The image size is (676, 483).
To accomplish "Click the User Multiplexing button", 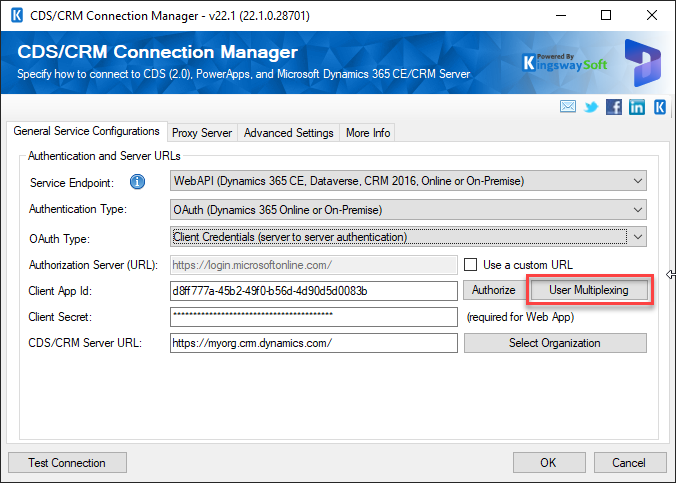I will tap(588, 290).
